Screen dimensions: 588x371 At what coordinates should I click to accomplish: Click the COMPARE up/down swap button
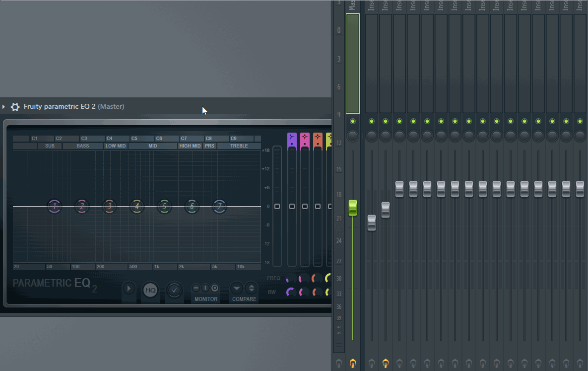251,288
